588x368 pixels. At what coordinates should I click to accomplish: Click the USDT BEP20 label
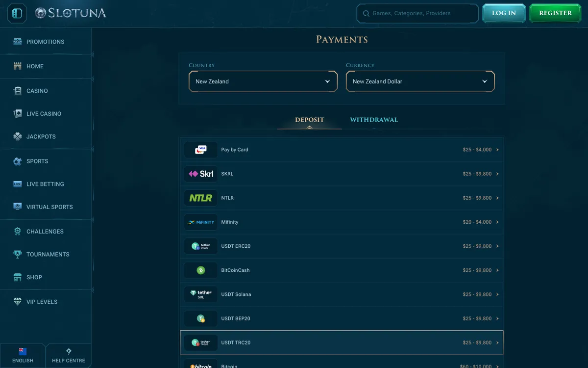coord(236,318)
